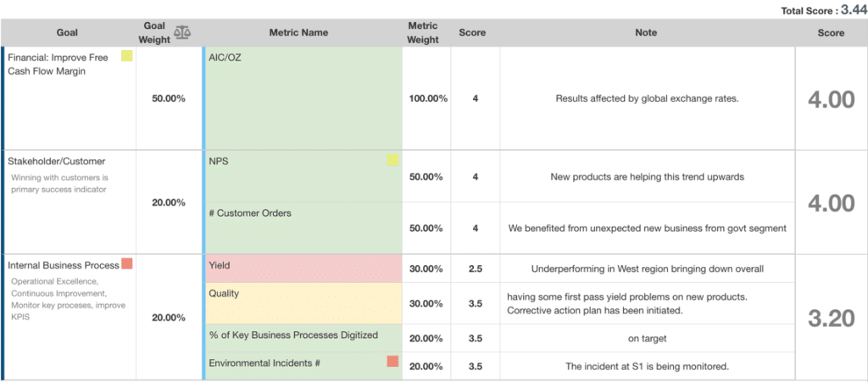Open the # Customer Orders metric
Screen dimensions: 868x382
(303, 227)
